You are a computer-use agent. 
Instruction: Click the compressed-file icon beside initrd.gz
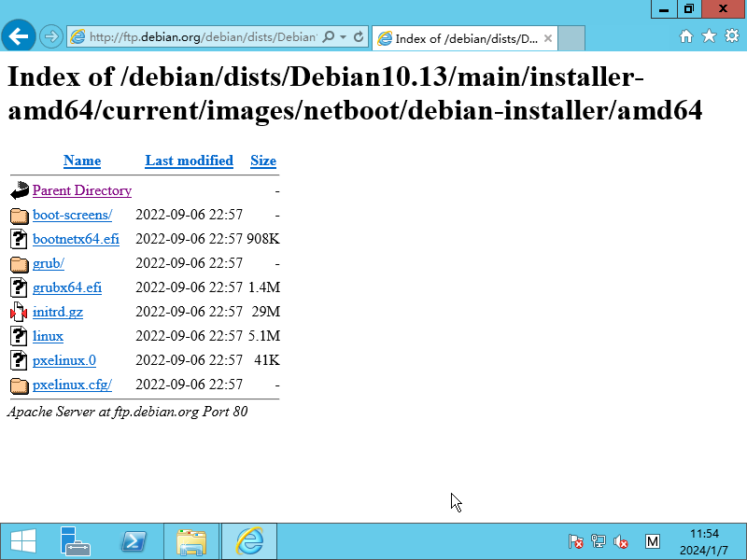point(19,312)
